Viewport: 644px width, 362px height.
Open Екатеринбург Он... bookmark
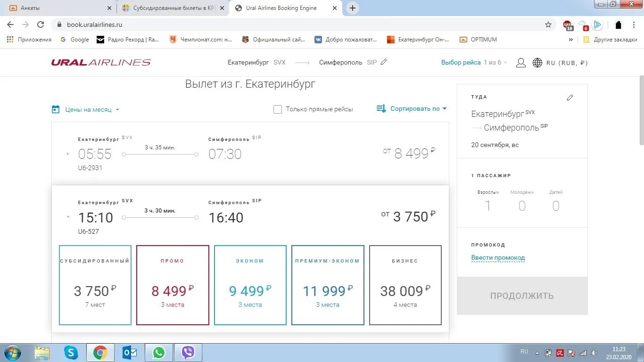point(418,40)
